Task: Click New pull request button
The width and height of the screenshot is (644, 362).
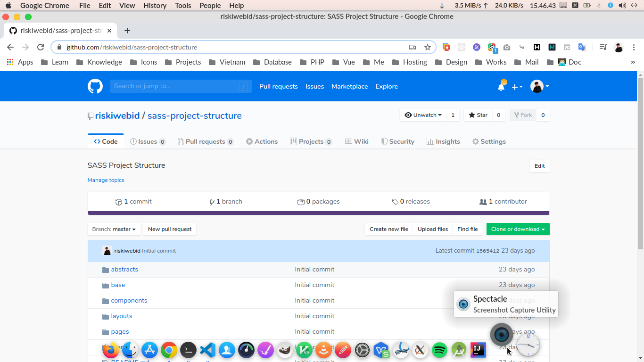Action: (x=170, y=229)
